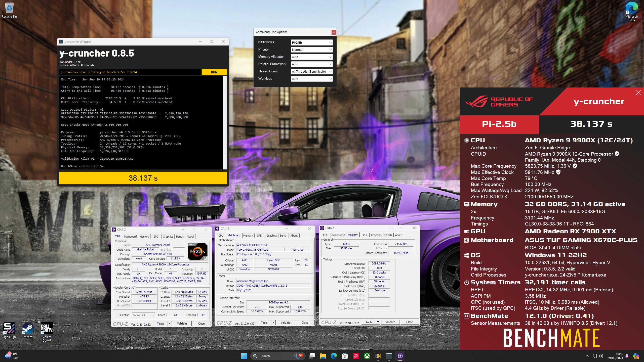Switch to y-cruncher console taskbar icon
Image resolution: width=644 pixels, height=362 pixels.
(x=389, y=356)
